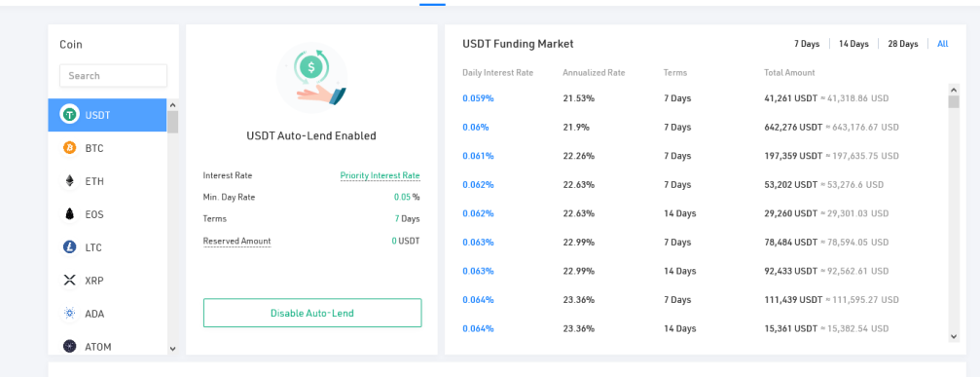Select BTC in the coin list

(107, 148)
